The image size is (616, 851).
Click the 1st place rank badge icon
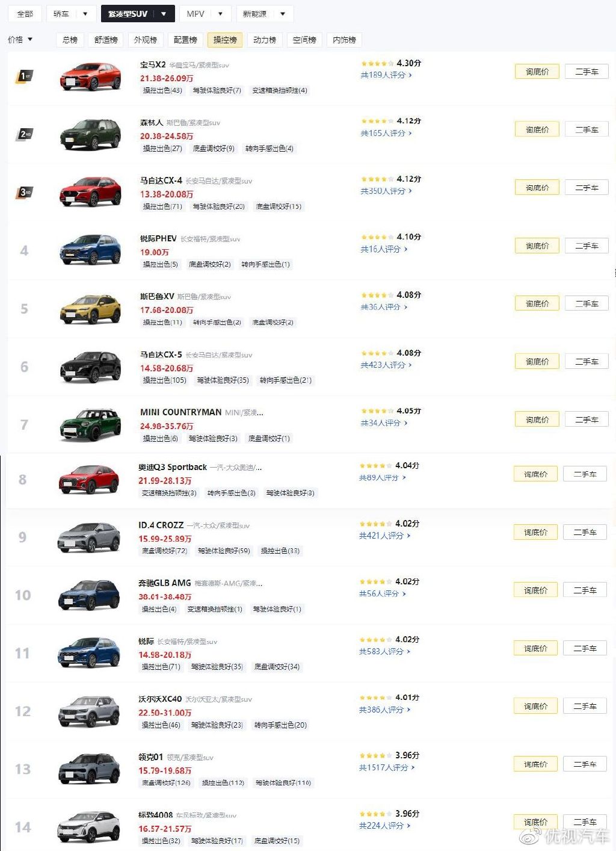[24, 76]
